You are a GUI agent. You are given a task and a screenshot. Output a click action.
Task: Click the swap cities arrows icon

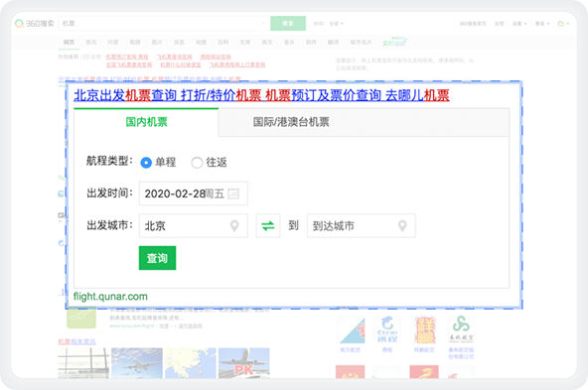268,226
